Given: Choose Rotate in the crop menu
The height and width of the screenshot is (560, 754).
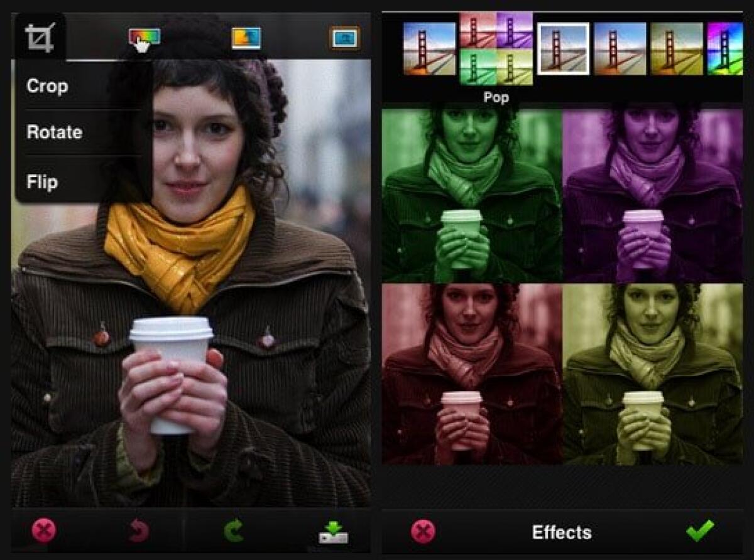Looking at the screenshot, I should (x=54, y=132).
